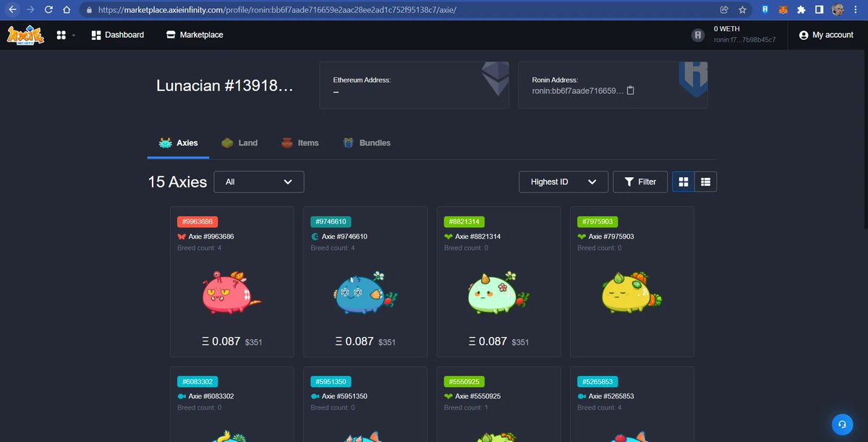Open My account menu

(826, 35)
